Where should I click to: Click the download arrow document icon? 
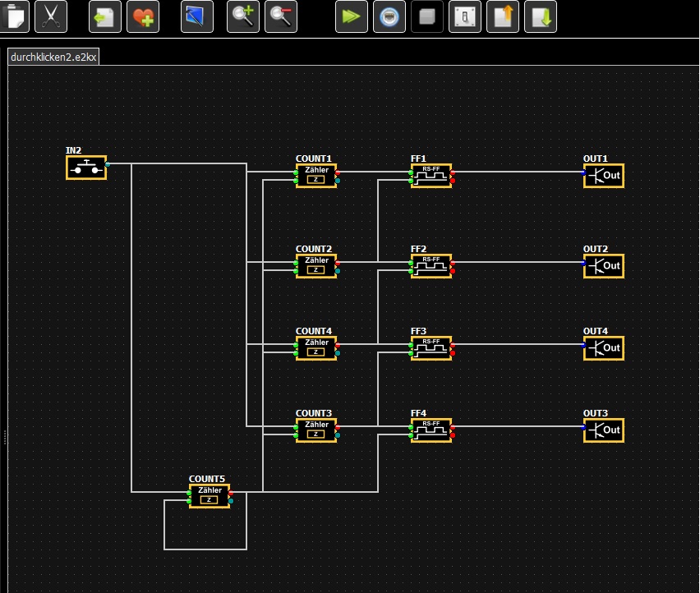coord(541,16)
